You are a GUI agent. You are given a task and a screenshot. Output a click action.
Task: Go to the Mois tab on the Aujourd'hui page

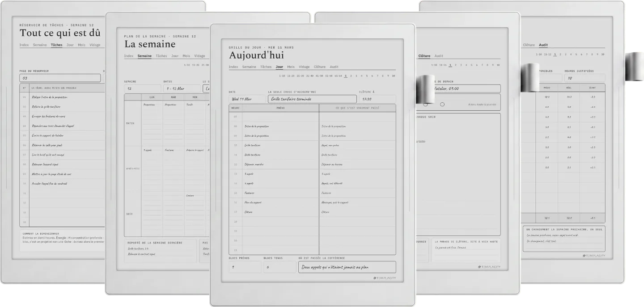point(291,67)
